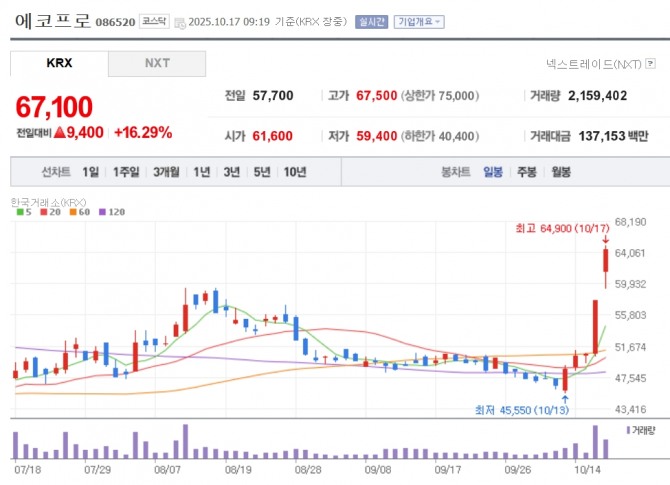This screenshot has height=485, width=670.
Task: Select 일봉 daily candle chart
Action: click(x=493, y=172)
